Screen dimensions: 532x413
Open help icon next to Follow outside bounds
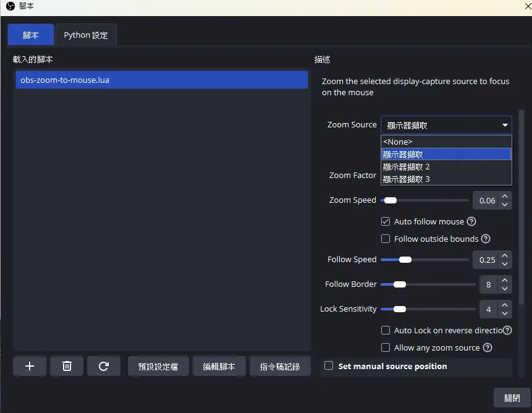(486, 239)
